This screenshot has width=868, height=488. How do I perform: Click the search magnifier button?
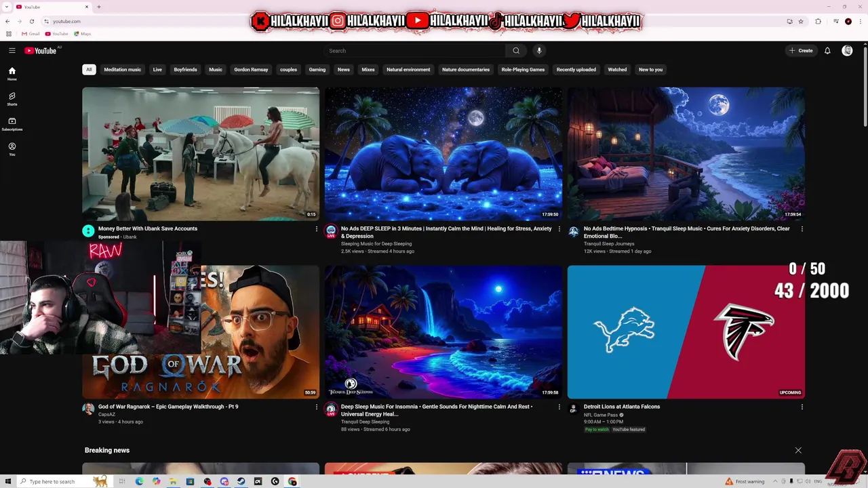pos(516,51)
